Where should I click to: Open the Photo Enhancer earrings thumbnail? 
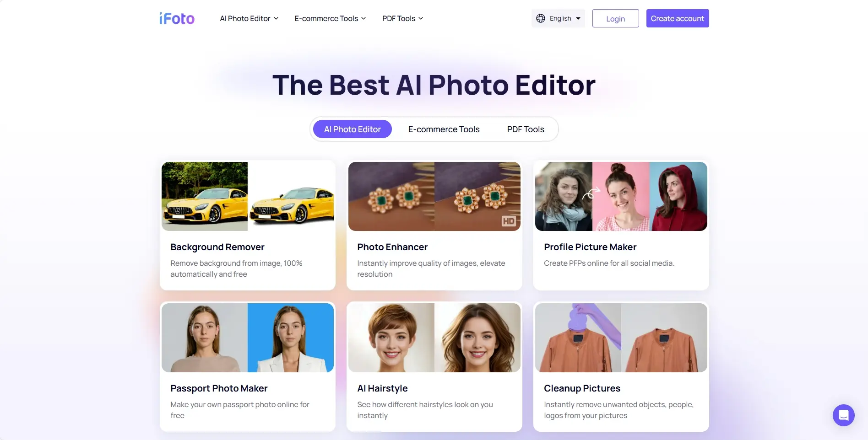(x=434, y=196)
